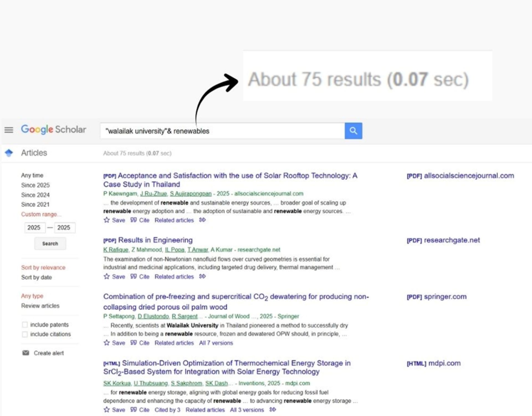This screenshot has height=416, width=532.
Task: Click the Google Scholar logo
Action: pyautogui.click(x=53, y=130)
